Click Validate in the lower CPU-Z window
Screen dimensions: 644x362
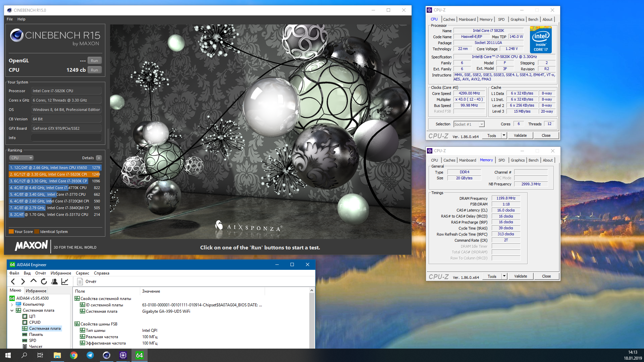pyautogui.click(x=521, y=276)
